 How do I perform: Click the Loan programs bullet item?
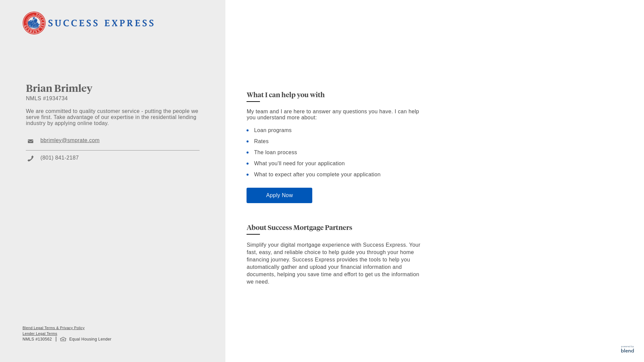click(x=273, y=130)
